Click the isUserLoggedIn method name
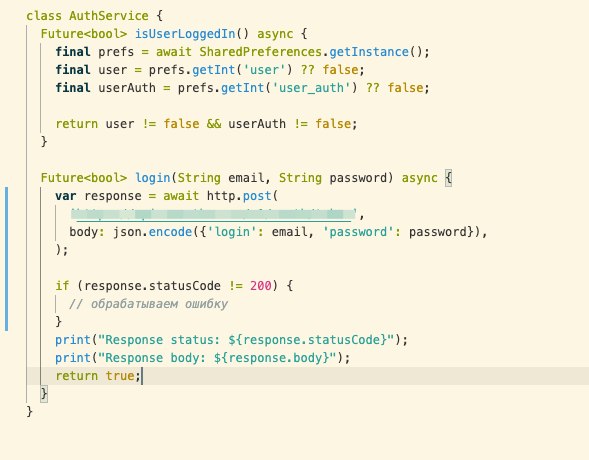589x460 pixels. (185, 34)
